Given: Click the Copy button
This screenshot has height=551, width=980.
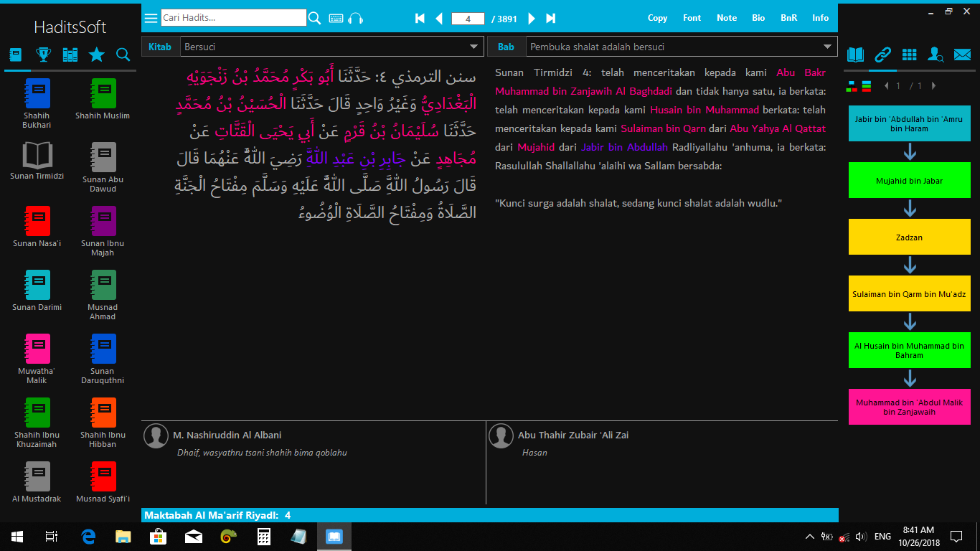Looking at the screenshot, I should (657, 18).
